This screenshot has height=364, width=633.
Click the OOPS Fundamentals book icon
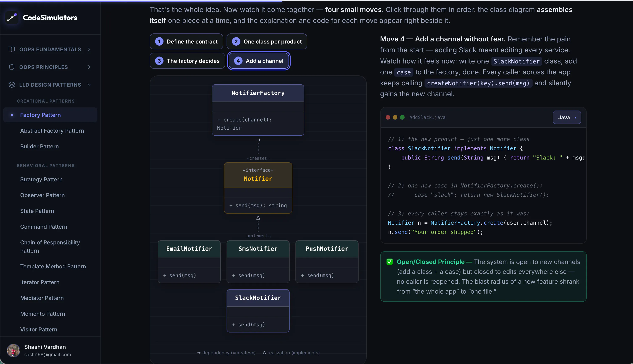point(12,49)
